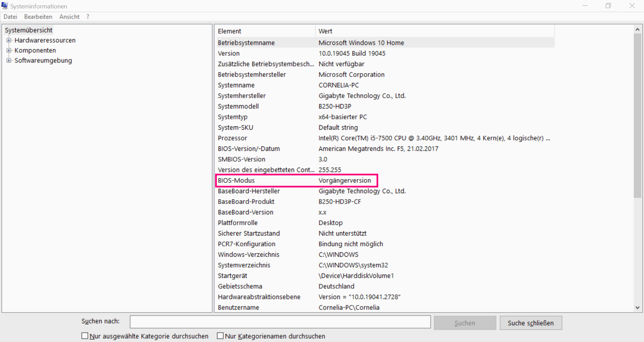The width and height of the screenshot is (644, 342).
Task: Click the American Megatrends BIOS value
Action: [378, 149]
